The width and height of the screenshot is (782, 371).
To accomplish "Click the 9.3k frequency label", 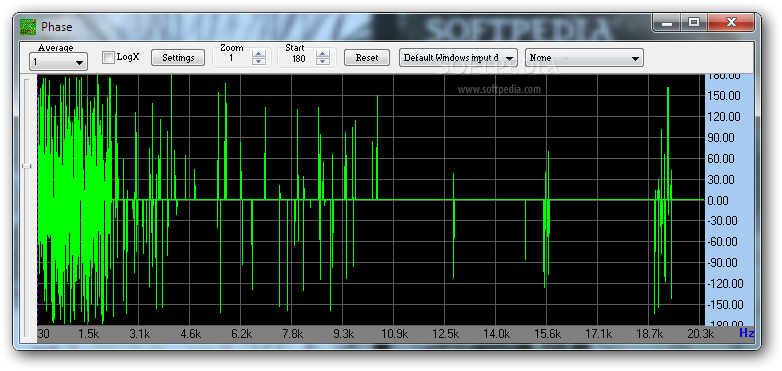I will pyautogui.click(x=343, y=334).
